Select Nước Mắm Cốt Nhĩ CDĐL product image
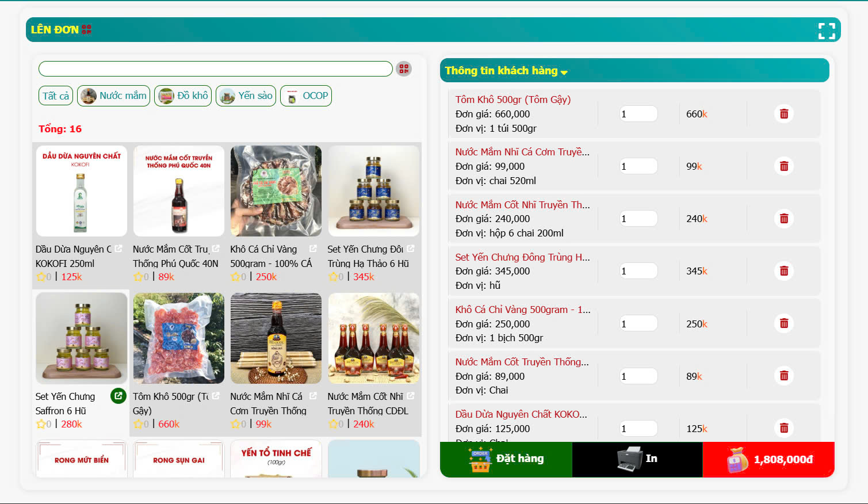This screenshot has width=868, height=504. [x=374, y=338]
